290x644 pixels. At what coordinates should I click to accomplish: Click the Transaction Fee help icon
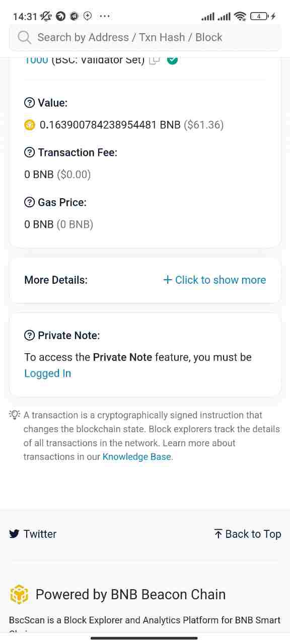click(30, 152)
